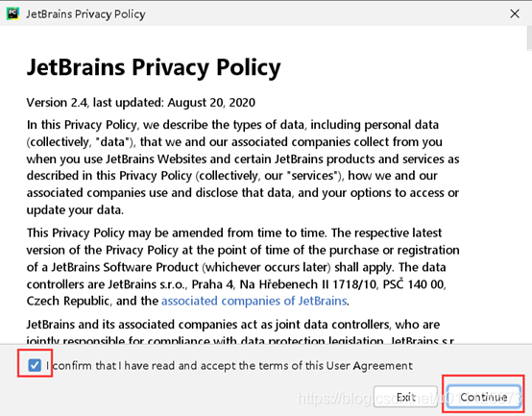Close the JetBrains Privacy Policy dialog
The width and height of the screenshot is (532, 416).
515,13
